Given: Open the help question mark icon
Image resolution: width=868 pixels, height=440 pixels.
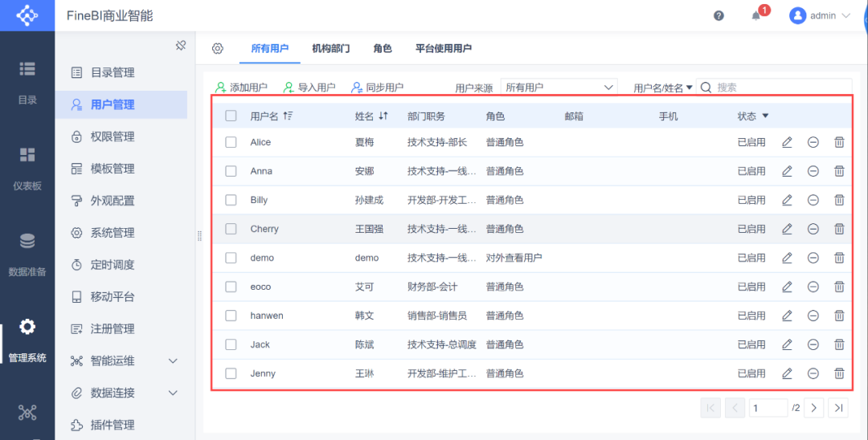Looking at the screenshot, I should 719,15.
